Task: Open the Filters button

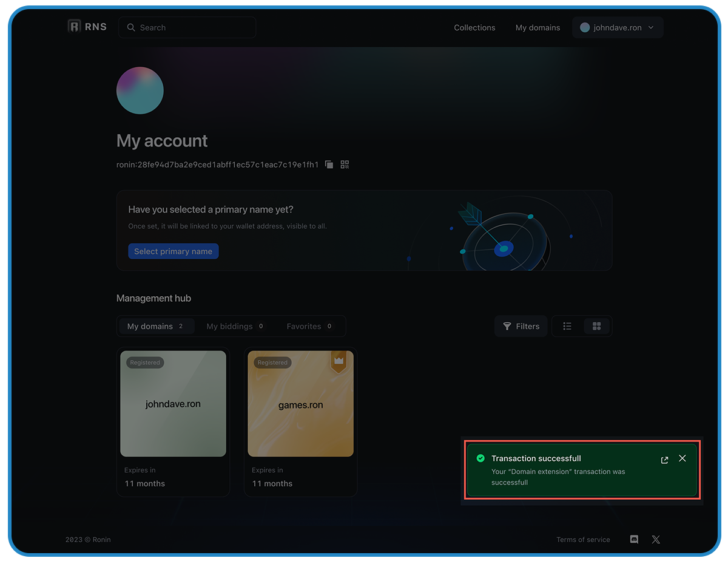Action: [521, 326]
